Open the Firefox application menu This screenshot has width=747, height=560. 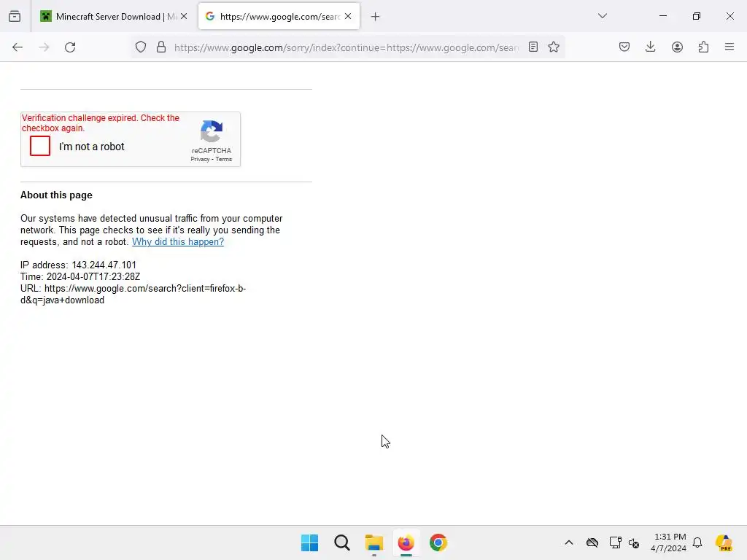(729, 47)
